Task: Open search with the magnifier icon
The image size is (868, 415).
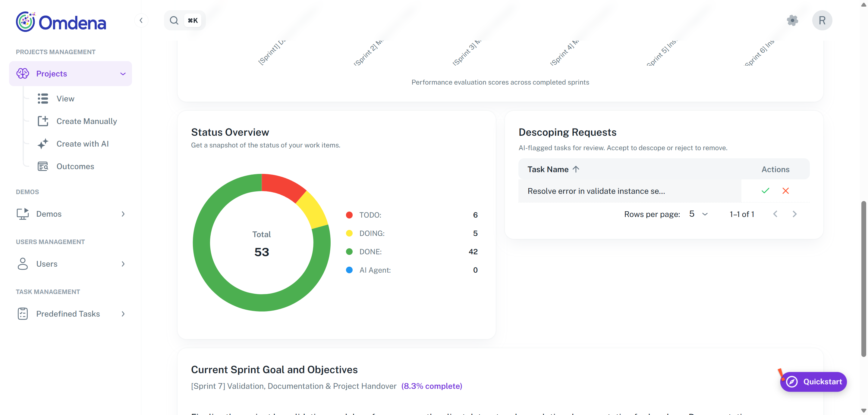Action: (174, 20)
